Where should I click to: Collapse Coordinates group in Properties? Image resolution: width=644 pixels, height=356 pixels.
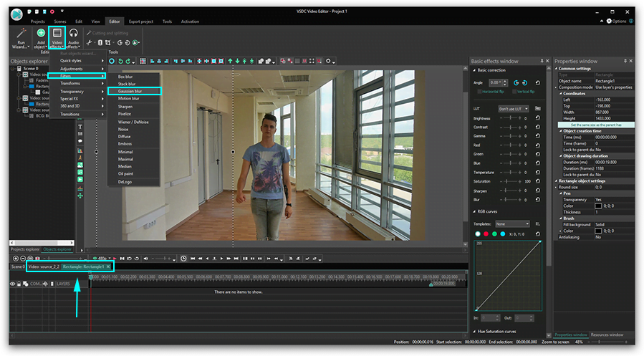point(561,94)
